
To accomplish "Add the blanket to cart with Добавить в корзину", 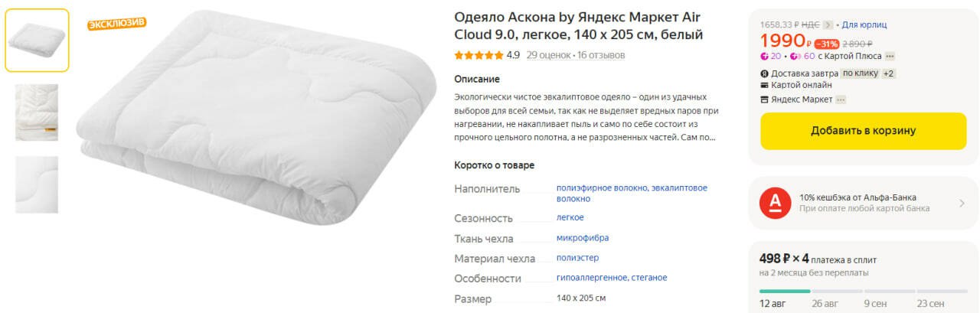I will (x=863, y=131).
